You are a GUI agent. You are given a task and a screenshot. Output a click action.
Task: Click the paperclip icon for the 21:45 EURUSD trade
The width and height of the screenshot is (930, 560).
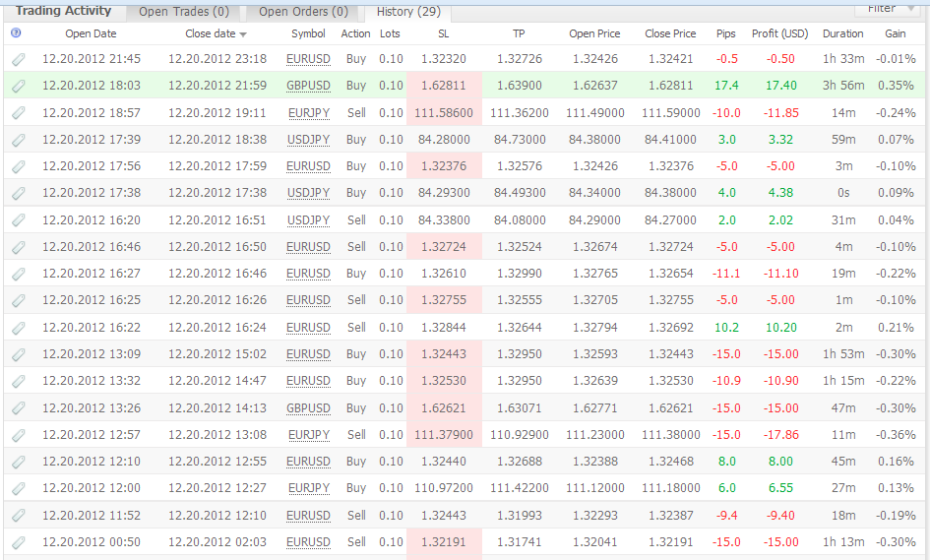coord(19,59)
